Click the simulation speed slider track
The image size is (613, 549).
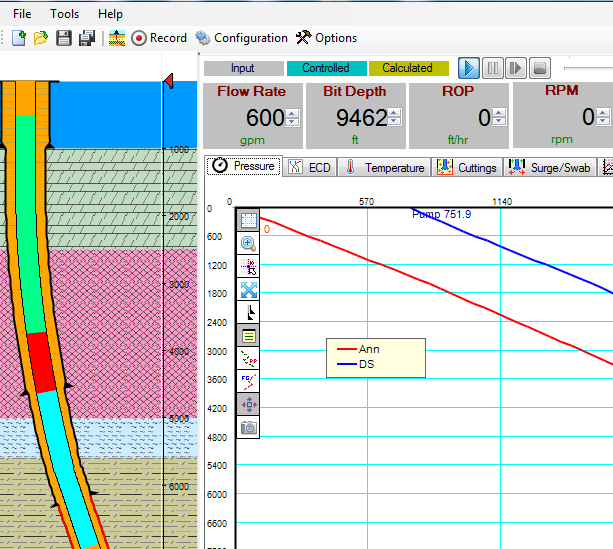[x=588, y=68]
